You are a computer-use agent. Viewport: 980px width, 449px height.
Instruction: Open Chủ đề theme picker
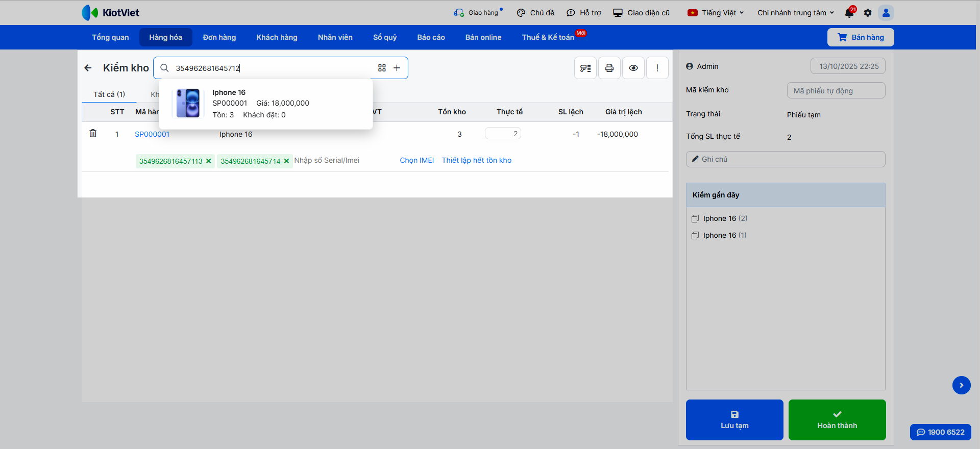tap(535, 13)
